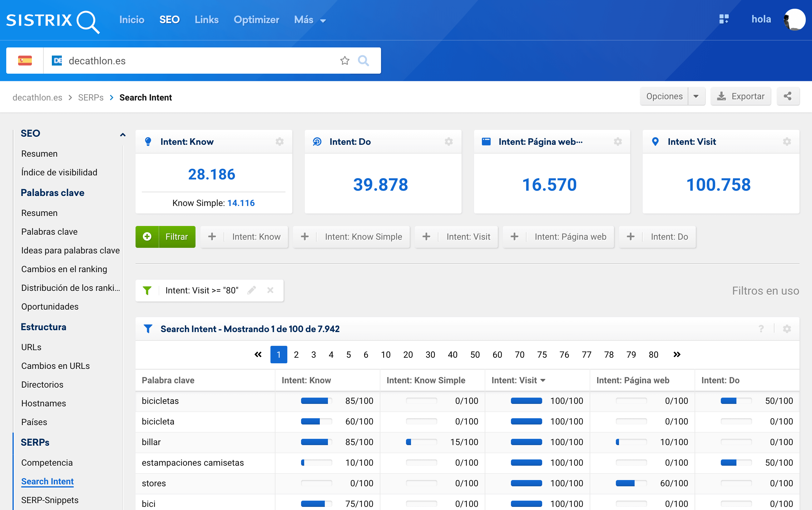812x510 pixels.
Task: Open settings gear on Intent: Visit card
Action: (x=787, y=142)
